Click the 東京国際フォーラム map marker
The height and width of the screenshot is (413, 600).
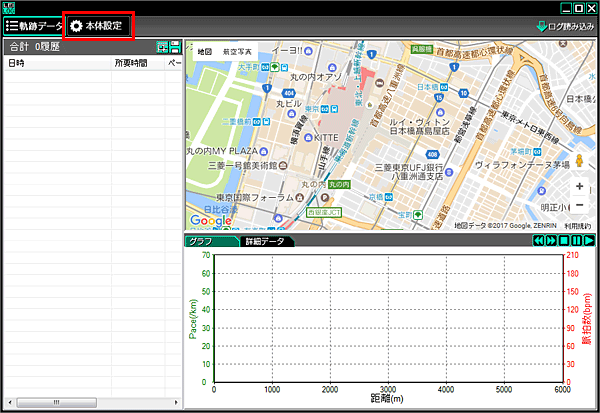300,198
